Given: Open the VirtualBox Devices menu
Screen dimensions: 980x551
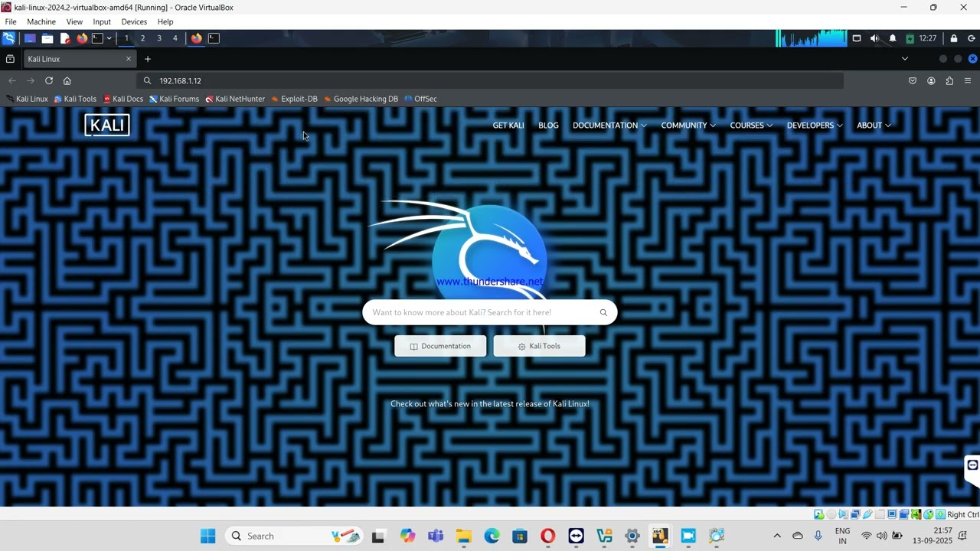Looking at the screenshot, I should coord(134,21).
